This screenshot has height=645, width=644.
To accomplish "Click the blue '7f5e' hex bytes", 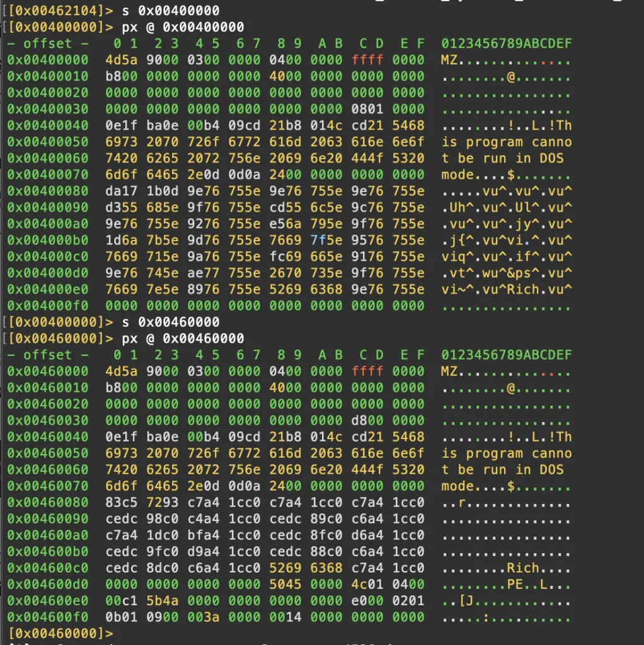I will coord(326,240).
